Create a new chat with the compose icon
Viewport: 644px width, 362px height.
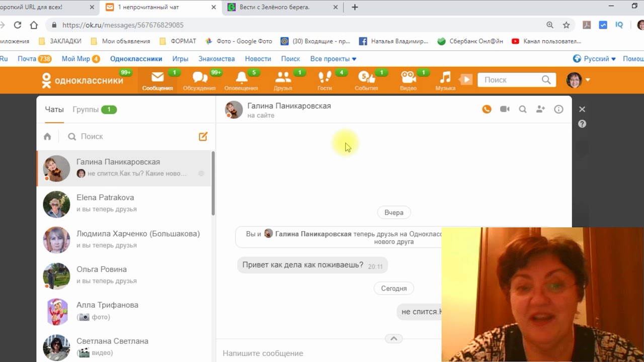click(x=203, y=136)
